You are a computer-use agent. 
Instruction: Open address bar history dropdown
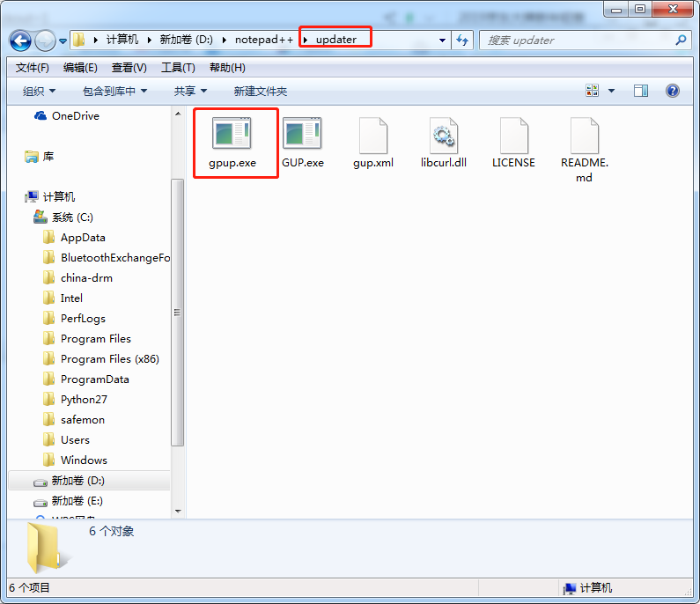point(442,41)
